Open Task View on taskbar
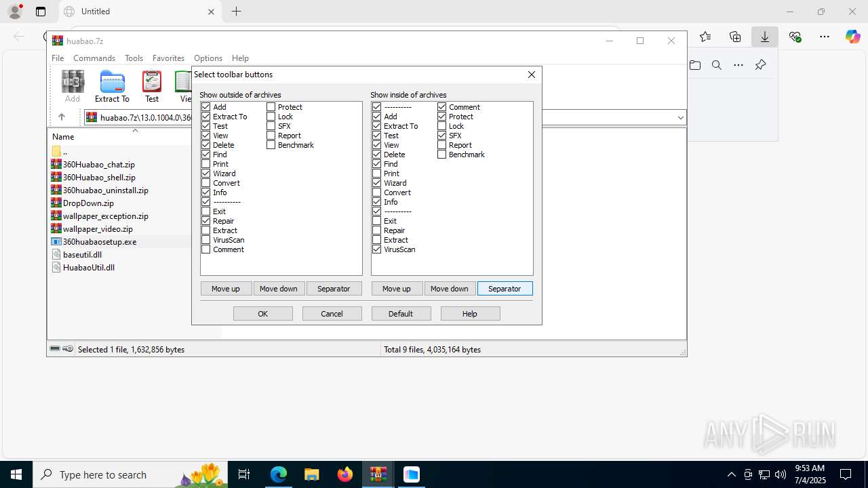The image size is (868, 488). pos(245,474)
